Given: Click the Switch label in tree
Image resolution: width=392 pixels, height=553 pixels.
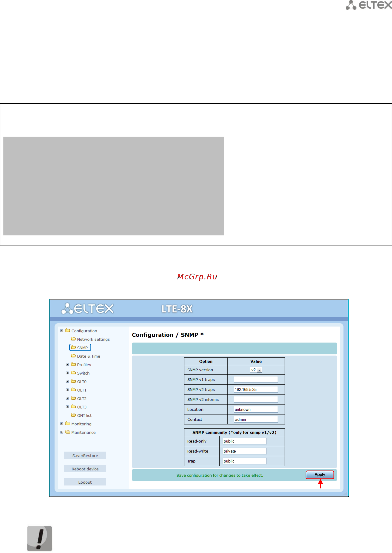Looking at the screenshot, I should pos(83,373).
